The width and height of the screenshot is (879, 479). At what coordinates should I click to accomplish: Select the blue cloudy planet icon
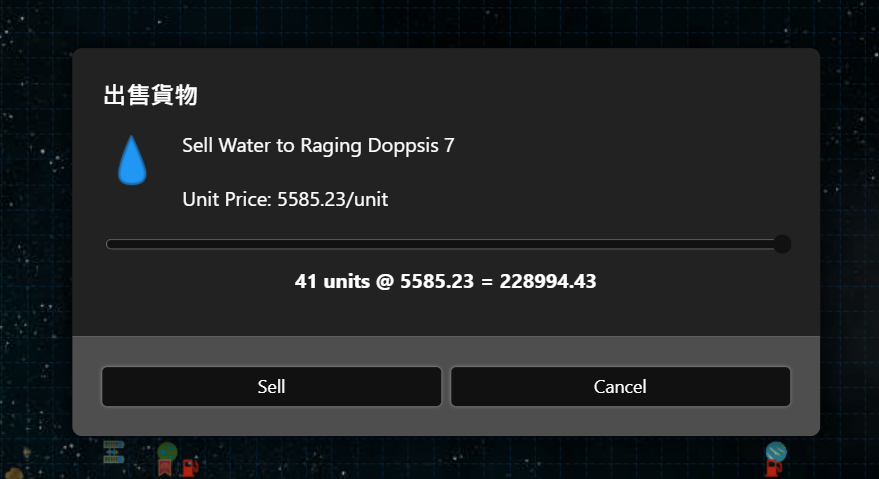point(776,452)
